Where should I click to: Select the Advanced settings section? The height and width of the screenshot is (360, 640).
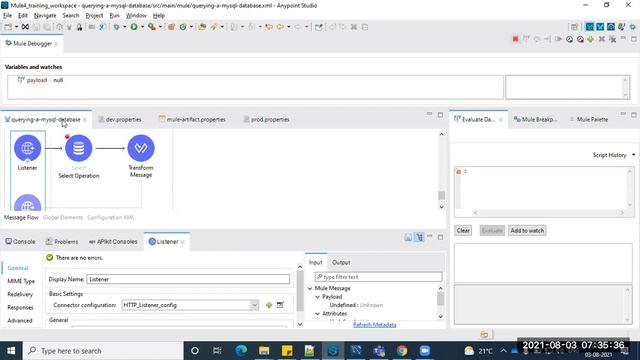(x=20, y=320)
